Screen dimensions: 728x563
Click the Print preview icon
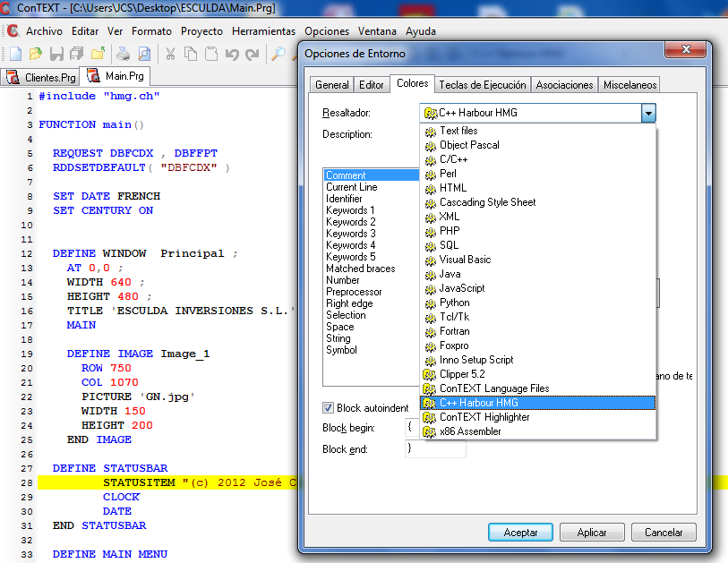pyautogui.click(x=144, y=54)
